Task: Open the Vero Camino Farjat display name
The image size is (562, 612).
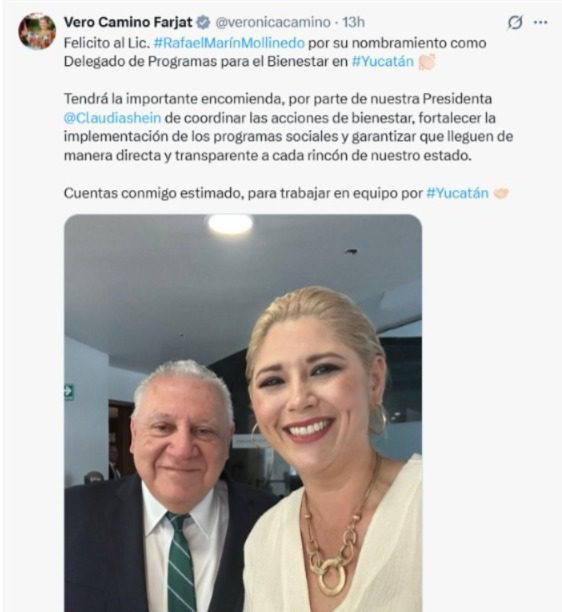Action: (x=128, y=22)
